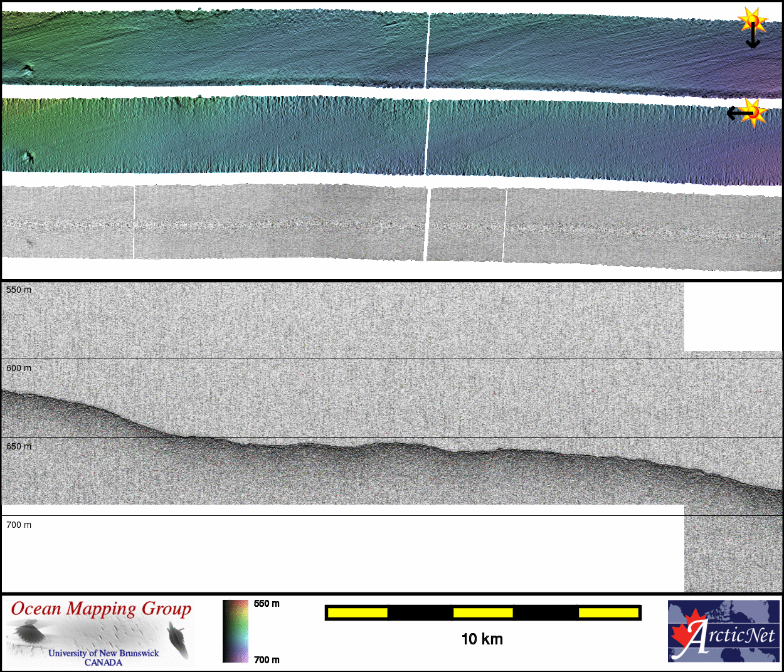Click the depth color scale gradient bar

tap(235, 631)
